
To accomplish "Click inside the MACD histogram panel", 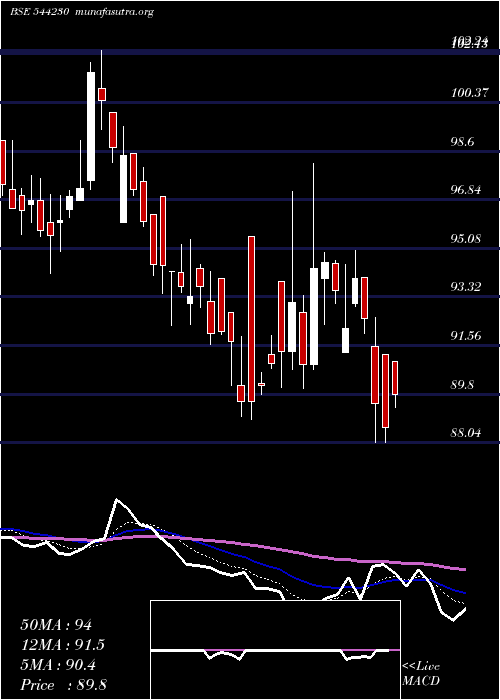I will [275, 650].
